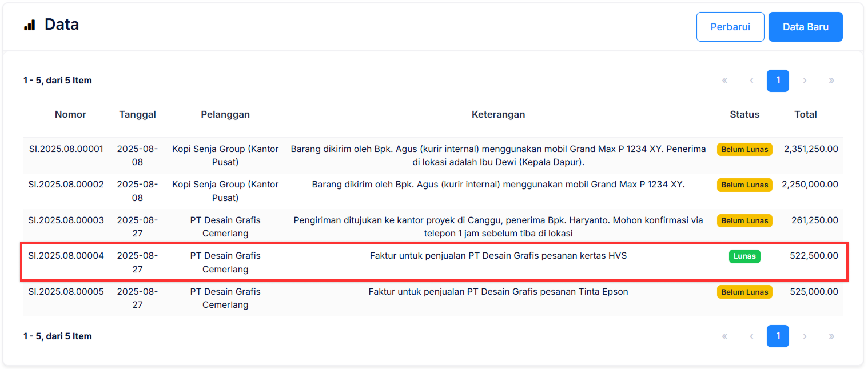Click the Tinta Epson invoice description

coord(498,292)
